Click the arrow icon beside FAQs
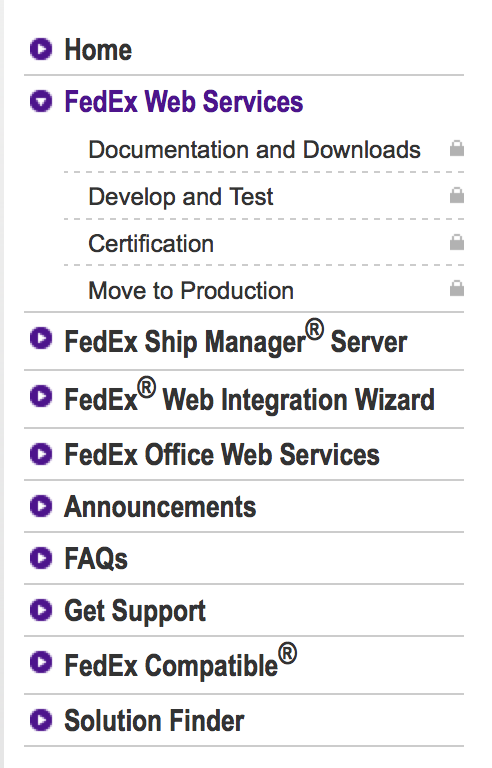This screenshot has width=492, height=768. point(41,558)
